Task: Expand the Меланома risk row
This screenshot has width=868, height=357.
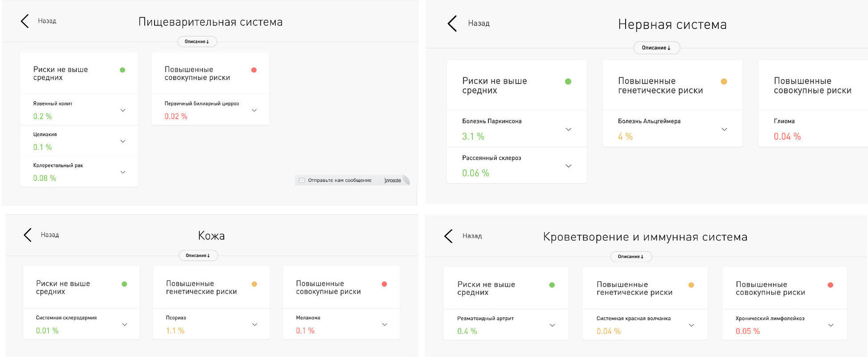Action: click(385, 324)
